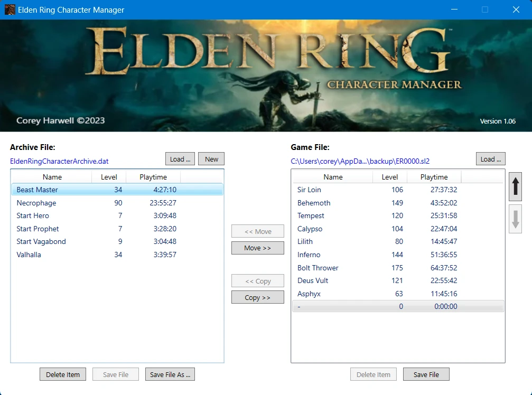Click playtime 23:55:27 of Necrophage
532x395 pixels.
(163, 203)
